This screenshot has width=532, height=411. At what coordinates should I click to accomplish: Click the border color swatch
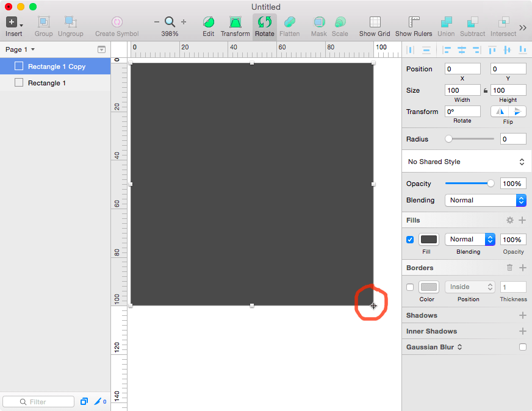click(x=428, y=287)
